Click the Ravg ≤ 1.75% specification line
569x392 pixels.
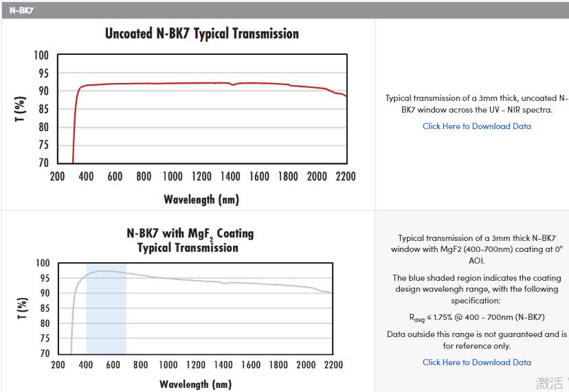pyautogui.click(x=476, y=317)
